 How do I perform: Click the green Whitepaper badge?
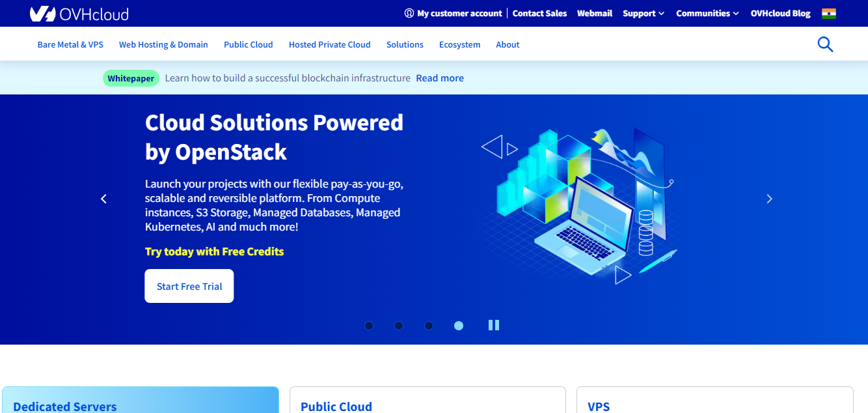(x=131, y=78)
